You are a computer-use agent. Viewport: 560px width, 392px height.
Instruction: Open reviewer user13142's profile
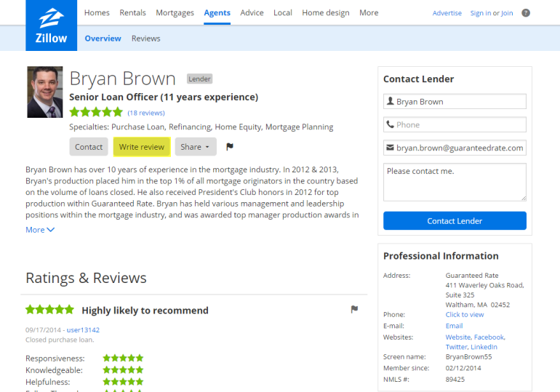tap(83, 330)
